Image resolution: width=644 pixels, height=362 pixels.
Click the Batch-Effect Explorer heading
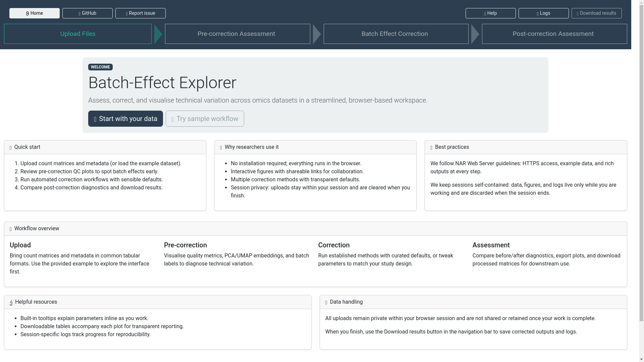(x=162, y=83)
